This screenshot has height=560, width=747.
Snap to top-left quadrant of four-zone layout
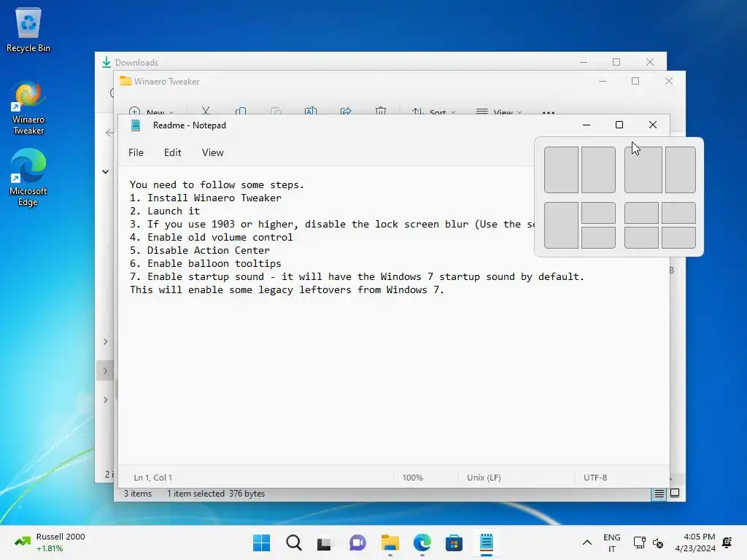click(641, 213)
